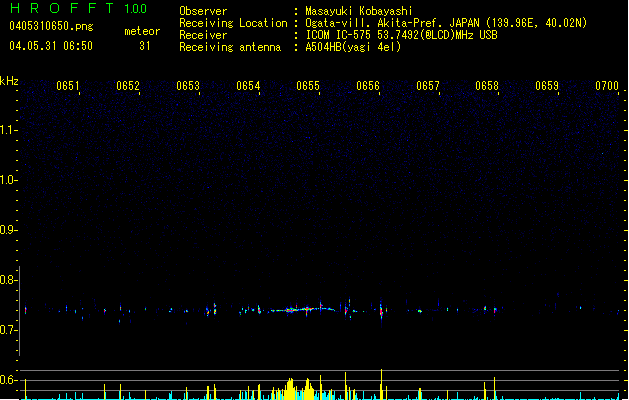This screenshot has width=629, height=400.
Task: Click the 0700 time marker
Action: (x=607, y=86)
